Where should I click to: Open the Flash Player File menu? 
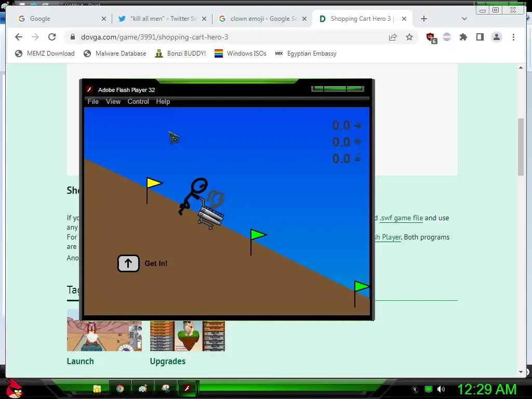click(93, 101)
